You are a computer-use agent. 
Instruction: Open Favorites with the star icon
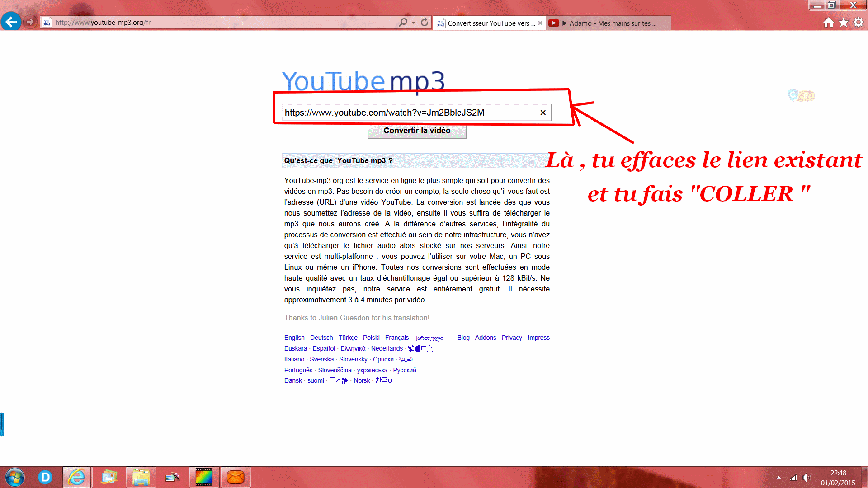pos(844,23)
